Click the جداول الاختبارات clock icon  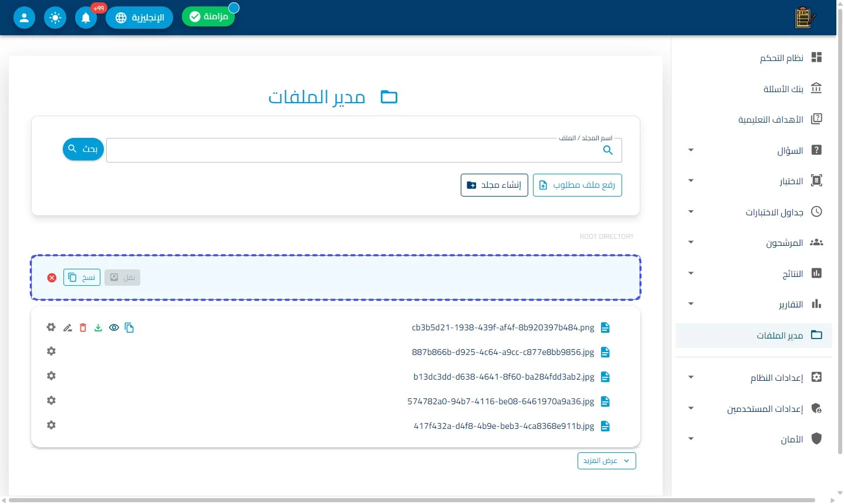click(x=816, y=212)
